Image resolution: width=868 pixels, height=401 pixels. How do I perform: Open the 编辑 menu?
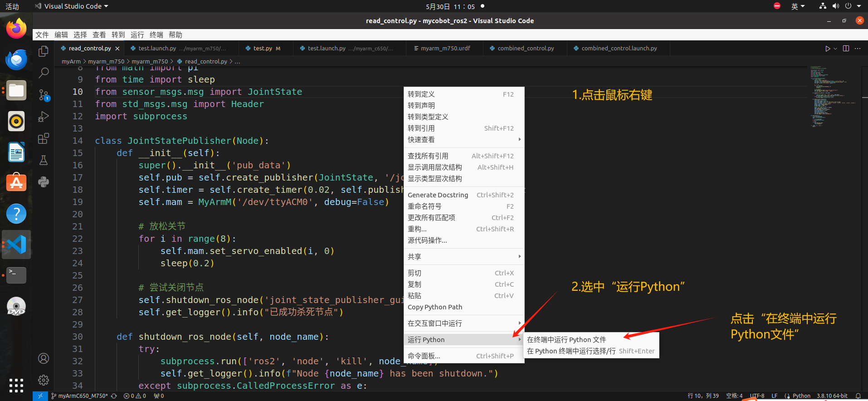[x=61, y=35]
